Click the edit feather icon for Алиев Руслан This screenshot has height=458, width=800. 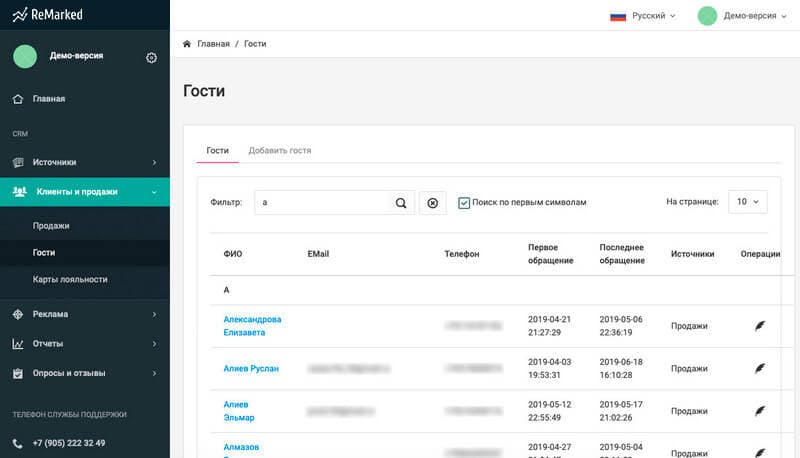[x=760, y=368]
